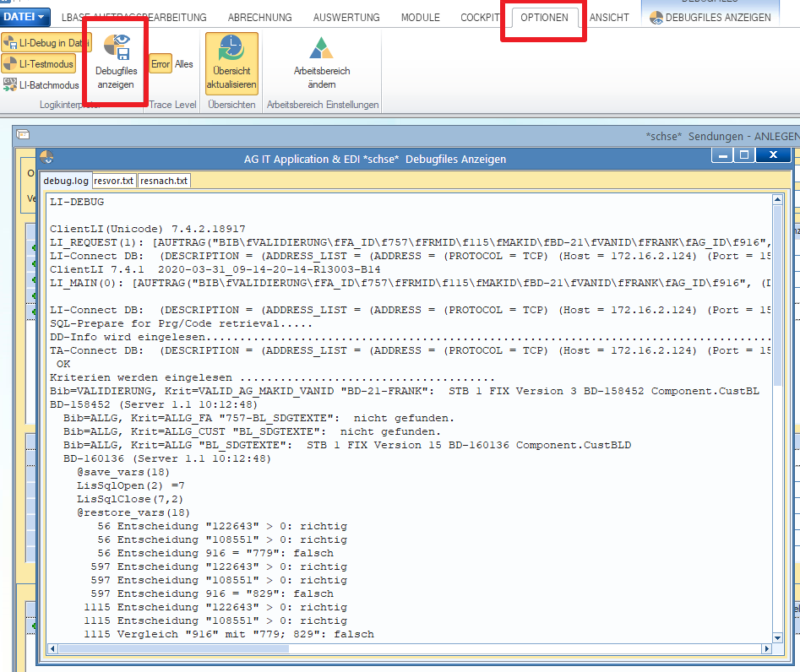Image resolution: width=800 pixels, height=672 pixels.
Task: Click the '@restore_vars(18)' log line
Action: [133, 513]
